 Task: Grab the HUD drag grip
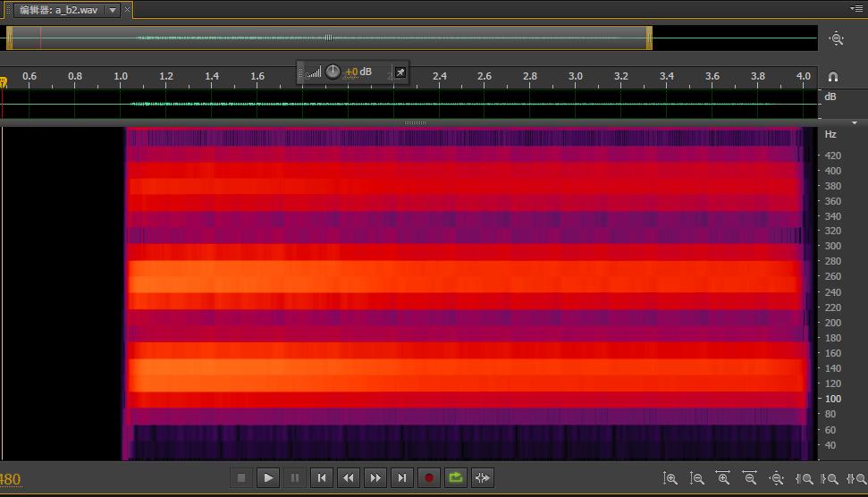(300, 72)
